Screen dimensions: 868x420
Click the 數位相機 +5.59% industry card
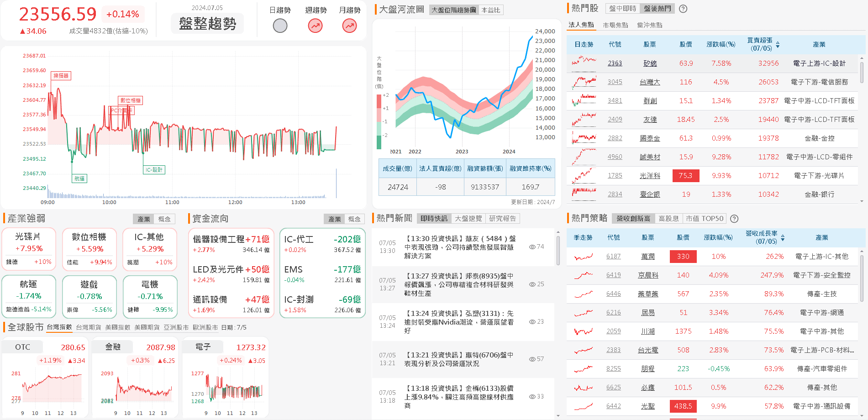pyautogui.click(x=89, y=249)
